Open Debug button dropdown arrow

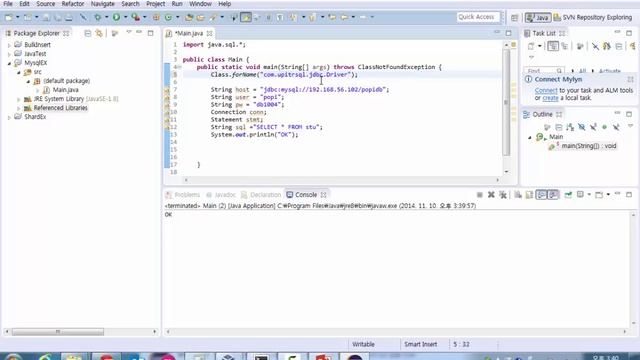[106, 17]
